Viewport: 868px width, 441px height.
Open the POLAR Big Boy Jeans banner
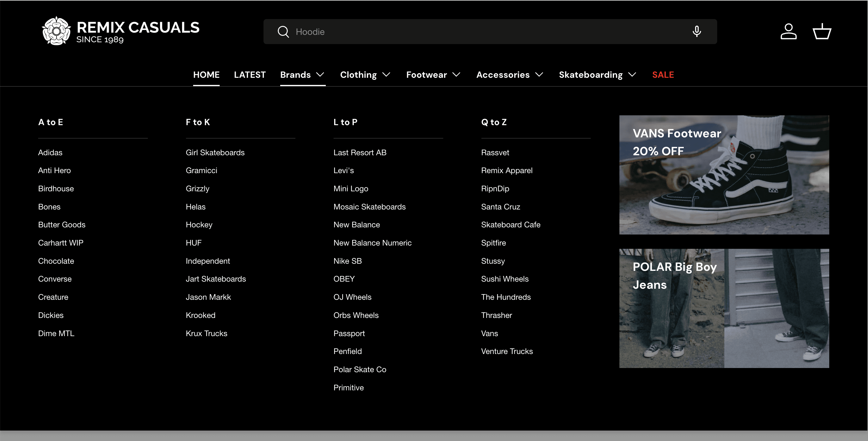coord(724,308)
